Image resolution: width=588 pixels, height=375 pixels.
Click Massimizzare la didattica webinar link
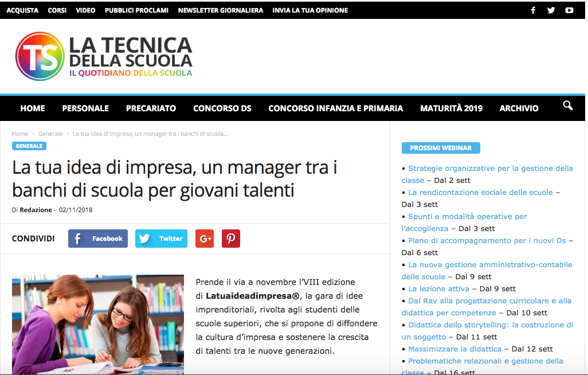[x=454, y=349]
